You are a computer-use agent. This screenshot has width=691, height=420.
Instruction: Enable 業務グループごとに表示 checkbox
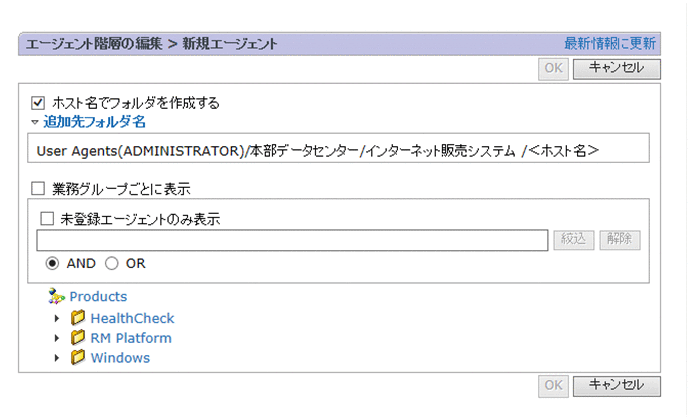(38, 189)
